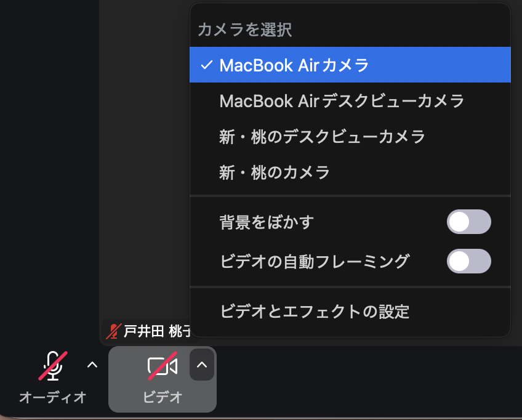This screenshot has width=522, height=420.
Task: Click the checkmark next to MacBook Air カメラ
Action: [x=207, y=65]
